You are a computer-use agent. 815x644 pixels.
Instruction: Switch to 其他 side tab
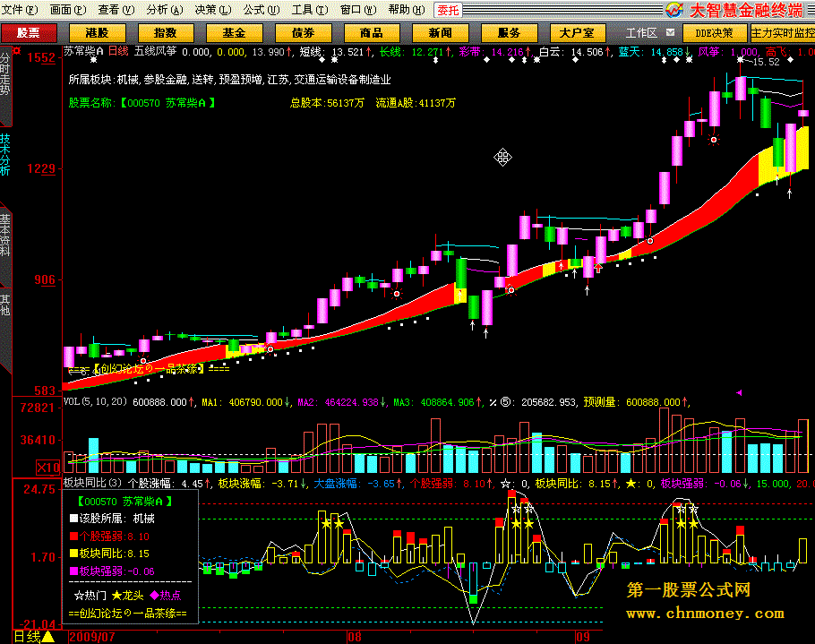(5, 305)
